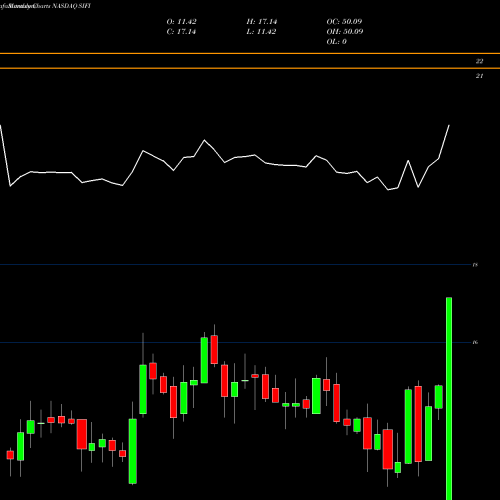This screenshot has height=500, width=500.
Task: Click the OL: 0 reading
Action: click(336, 42)
